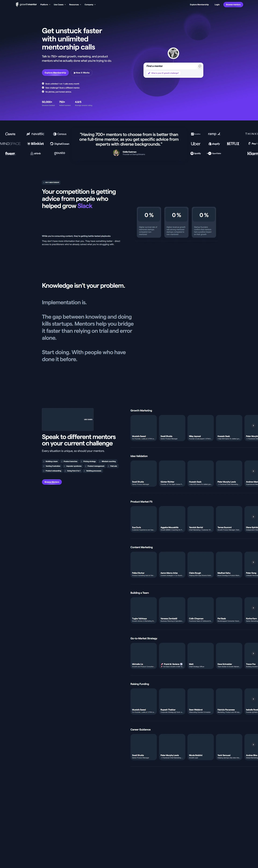Click Explore Membership in the top navigation
The image size is (258, 868).
pyautogui.click(x=199, y=5)
